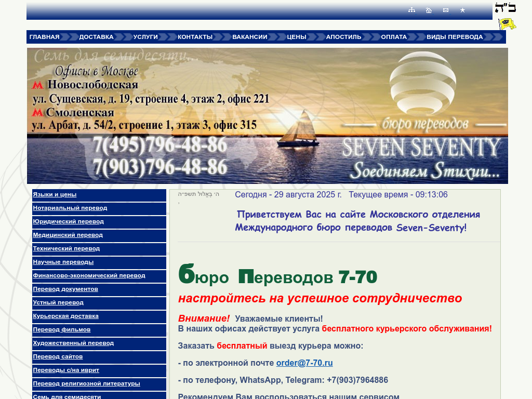Open the ДОСТАВКА menu item
This screenshot has width=532, height=399.
pos(96,37)
